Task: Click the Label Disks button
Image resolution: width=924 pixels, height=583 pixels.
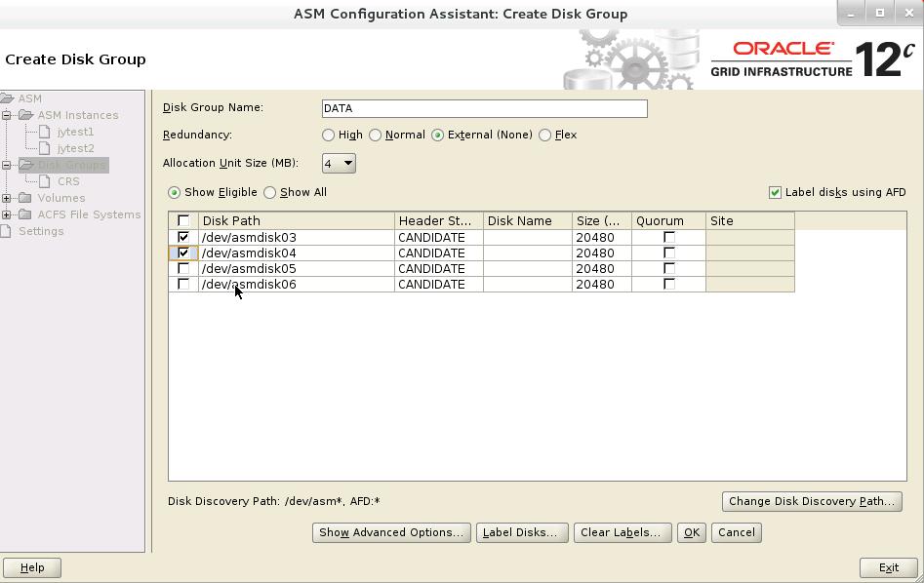Action: (521, 532)
